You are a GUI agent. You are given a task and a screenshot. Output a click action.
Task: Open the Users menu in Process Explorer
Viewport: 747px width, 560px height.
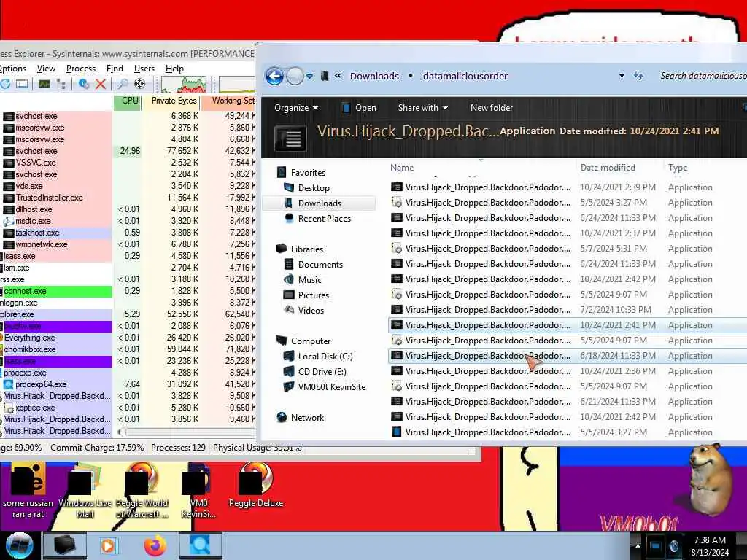[144, 69]
